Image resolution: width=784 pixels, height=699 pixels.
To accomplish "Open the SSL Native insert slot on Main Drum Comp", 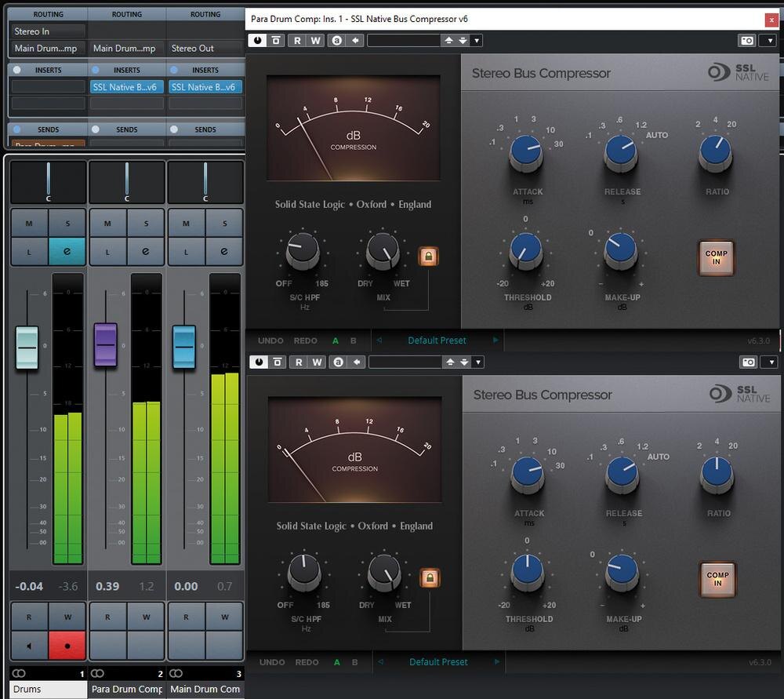I will click(x=205, y=87).
